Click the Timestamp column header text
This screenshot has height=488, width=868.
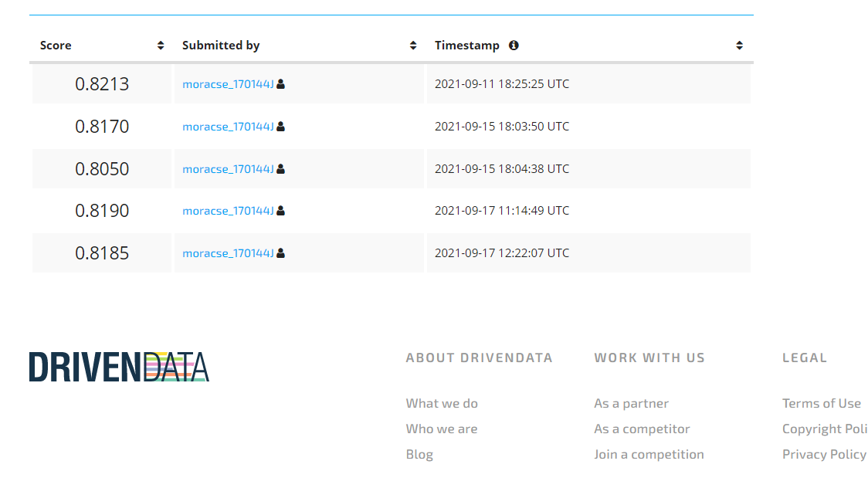466,46
